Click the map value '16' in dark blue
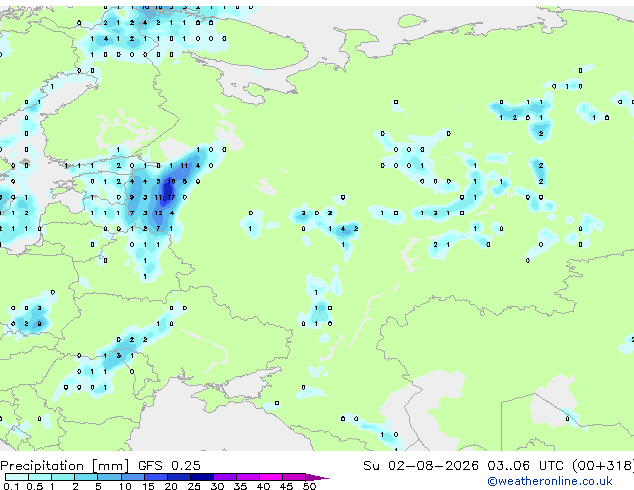634x490 pixels. (171, 182)
